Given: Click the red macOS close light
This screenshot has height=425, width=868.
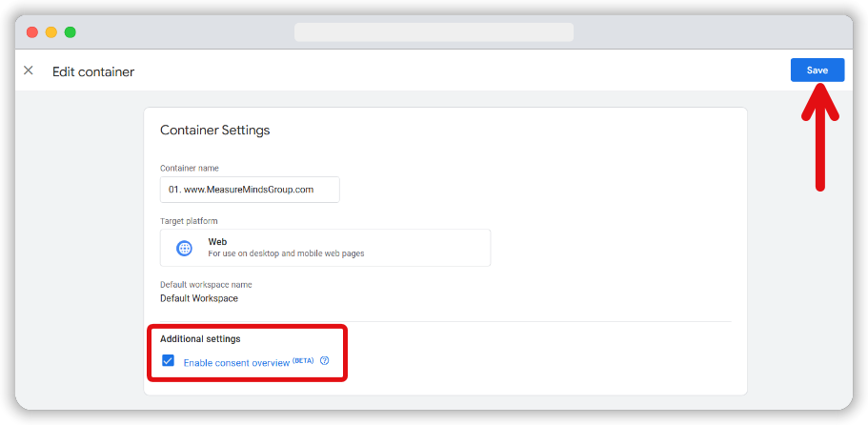Looking at the screenshot, I should [x=32, y=32].
